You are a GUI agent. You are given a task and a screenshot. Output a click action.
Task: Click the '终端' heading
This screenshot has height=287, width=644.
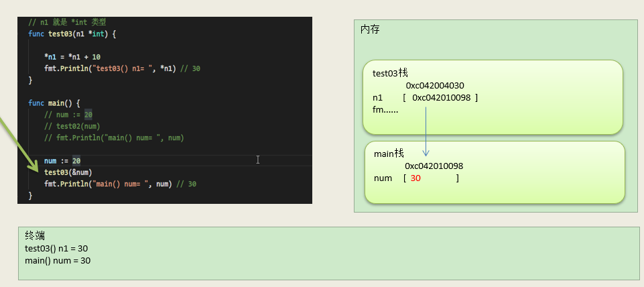[34, 235]
